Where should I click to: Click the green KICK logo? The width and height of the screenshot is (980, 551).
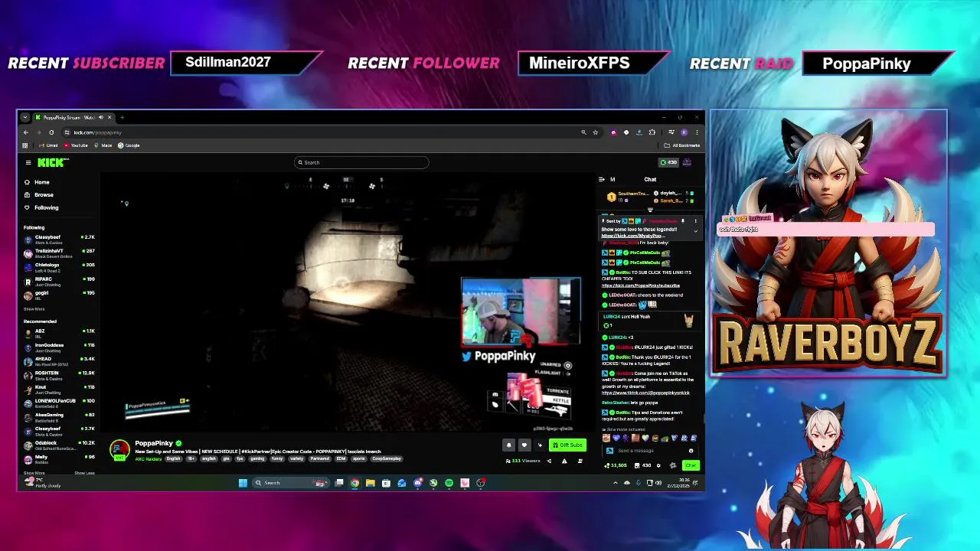(53, 162)
